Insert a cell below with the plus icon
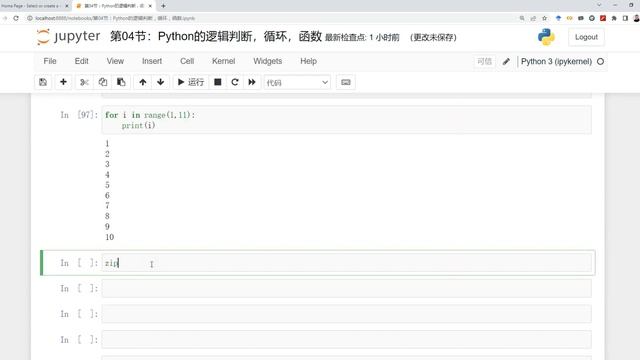This screenshot has height=360, width=640. click(x=63, y=82)
